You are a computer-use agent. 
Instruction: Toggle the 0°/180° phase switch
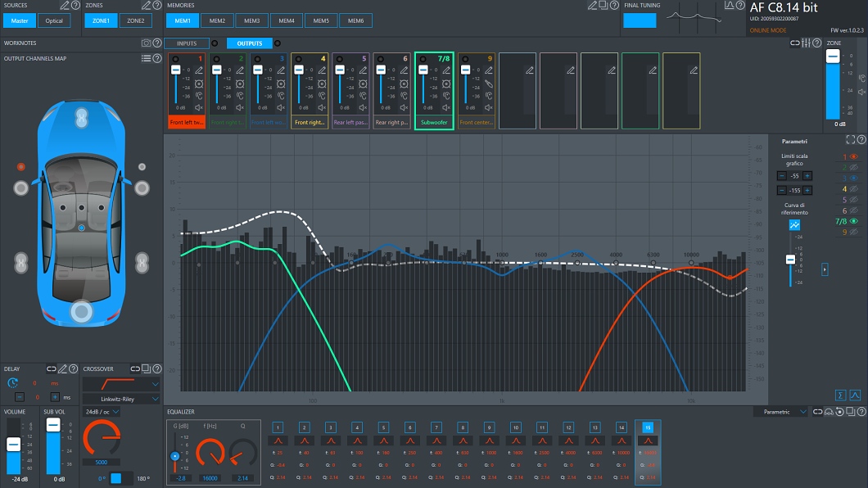coord(116,477)
